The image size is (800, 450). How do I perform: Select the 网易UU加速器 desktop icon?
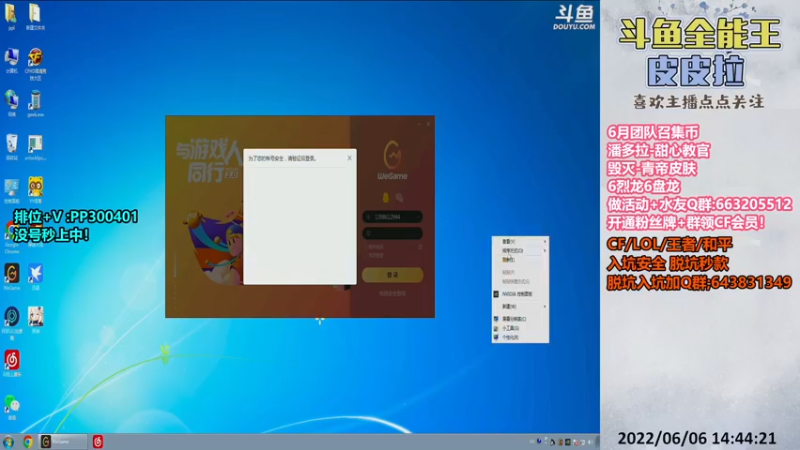(x=11, y=322)
